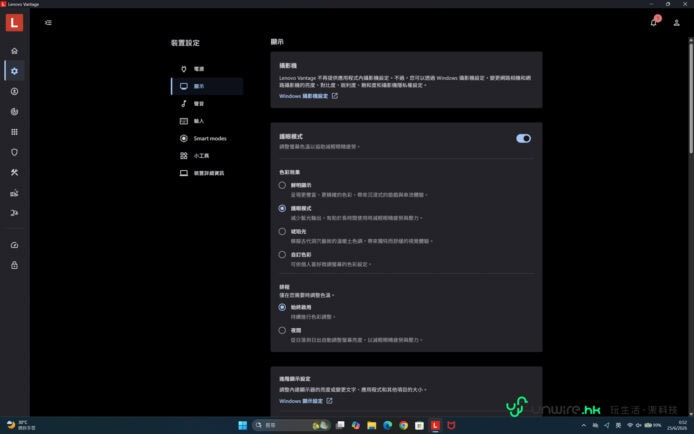Open Windows Start menu on taskbar
Viewport: 694px width, 434px height.
coord(243,425)
